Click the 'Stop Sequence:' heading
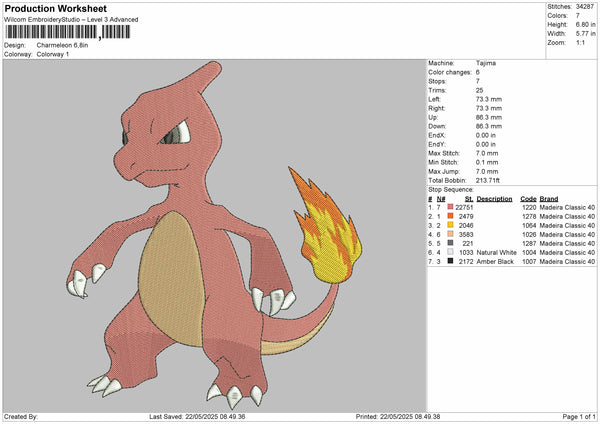Viewport: 600px width, 424px height. pyautogui.click(x=451, y=189)
